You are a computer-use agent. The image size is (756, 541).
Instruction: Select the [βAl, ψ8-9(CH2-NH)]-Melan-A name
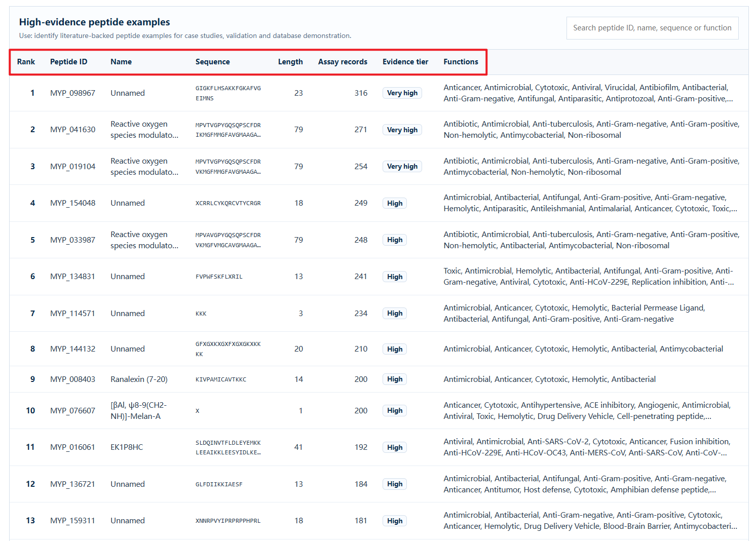point(138,411)
